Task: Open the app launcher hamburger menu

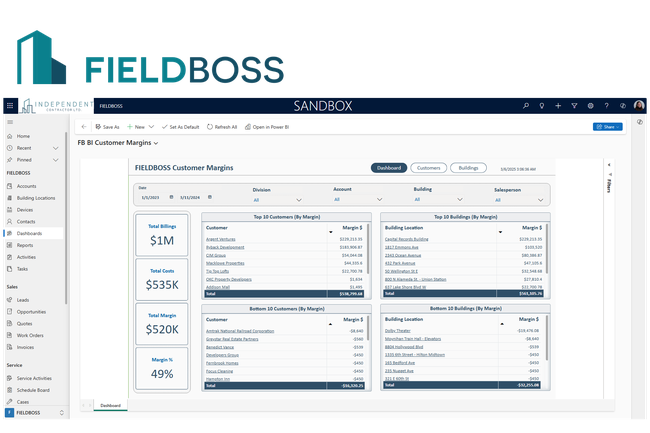Action: coord(10,106)
